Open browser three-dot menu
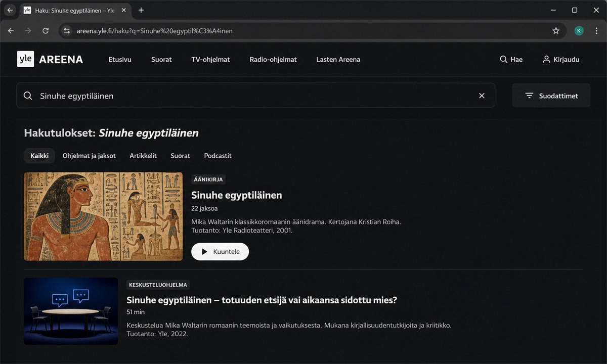 595,31
